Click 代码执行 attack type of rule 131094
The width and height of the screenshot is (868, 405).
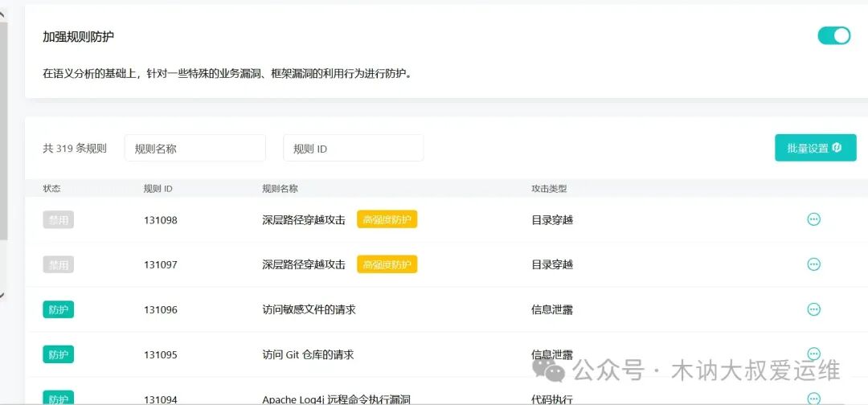coord(552,399)
